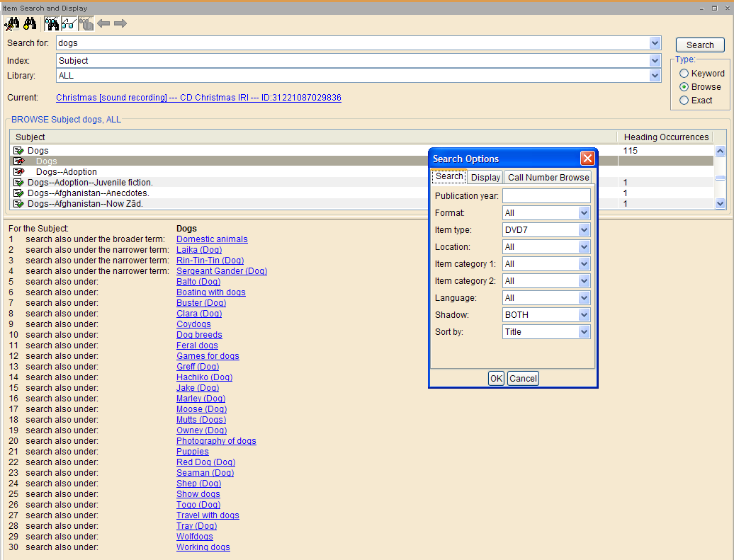
Task: Click the greyed glasses-with-hand toolbar icon
Action: tap(86, 23)
